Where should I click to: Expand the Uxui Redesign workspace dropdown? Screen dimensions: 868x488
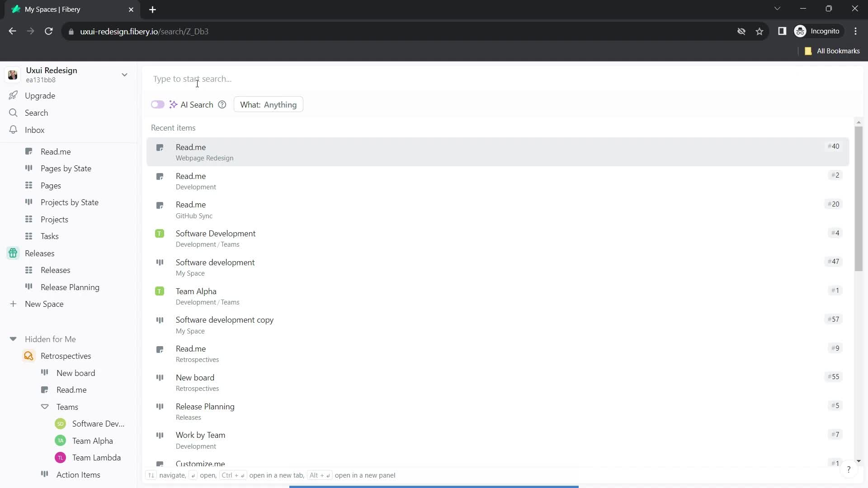tap(125, 75)
